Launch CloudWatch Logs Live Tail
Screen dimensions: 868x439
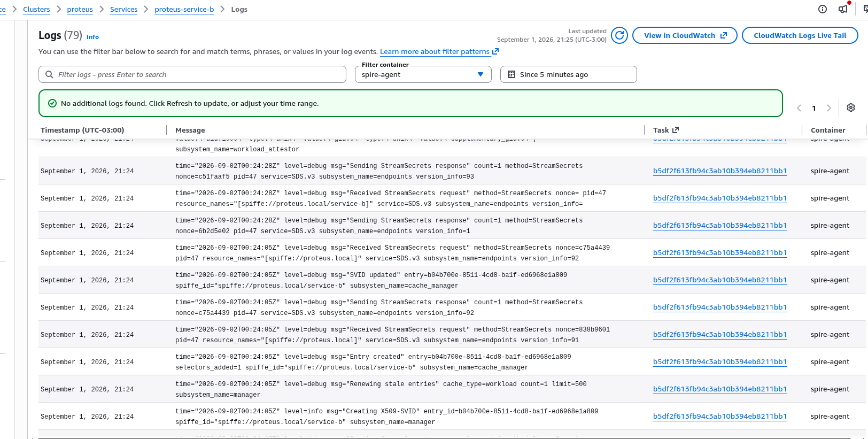pyautogui.click(x=800, y=35)
